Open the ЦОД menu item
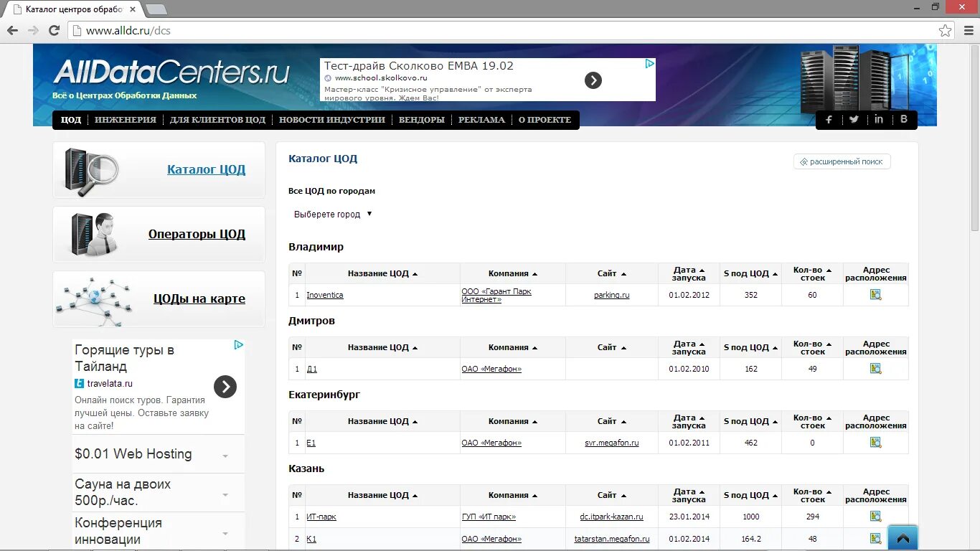The height and width of the screenshot is (551, 980). pos(71,120)
